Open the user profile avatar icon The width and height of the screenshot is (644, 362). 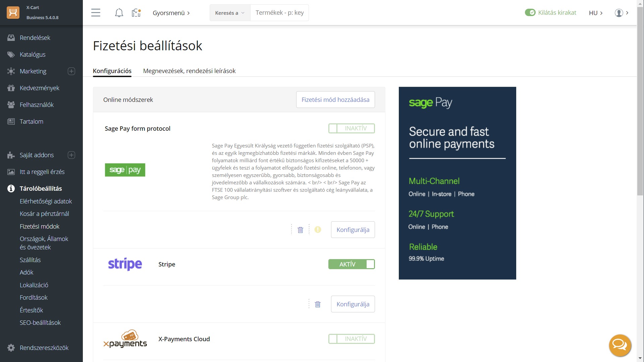click(x=619, y=13)
